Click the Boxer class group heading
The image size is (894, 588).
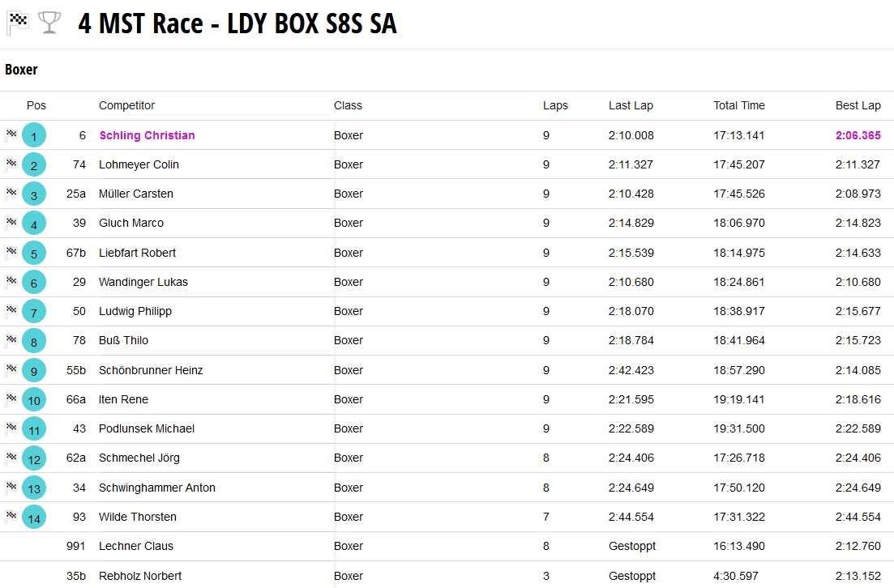coord(21,70)
